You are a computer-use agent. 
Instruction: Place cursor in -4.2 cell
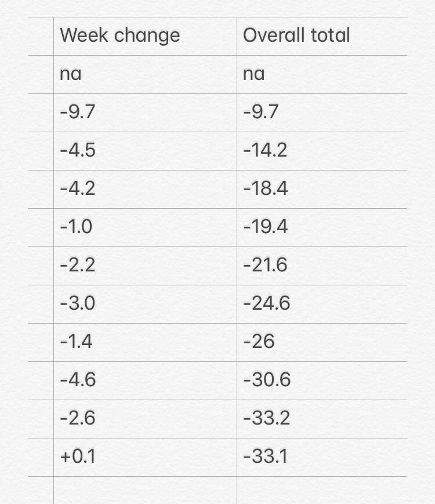click(146, 189)
